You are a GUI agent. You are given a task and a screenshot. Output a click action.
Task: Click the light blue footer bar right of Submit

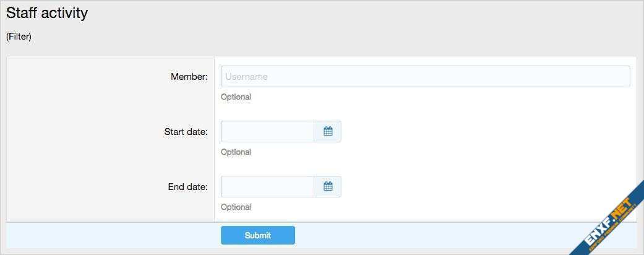click(x=433, y=235)
